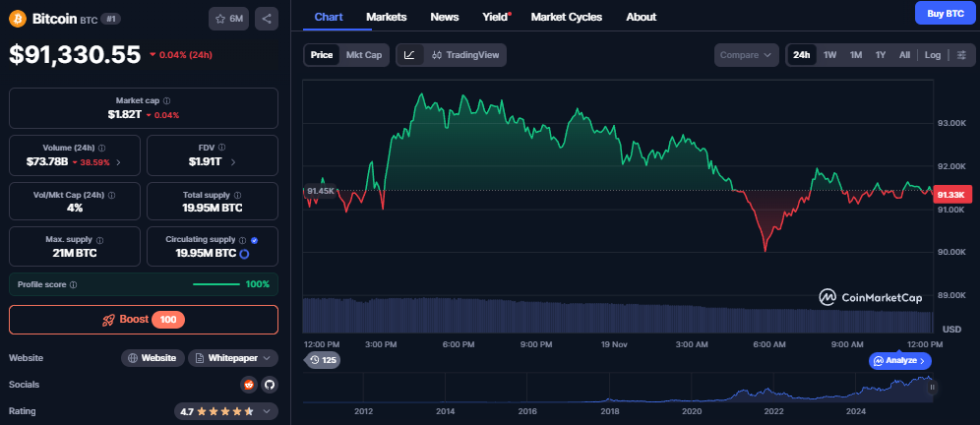Screen dimensions: 980x425
Task: Click the Boost 100 button
Action: pos(144,320)
